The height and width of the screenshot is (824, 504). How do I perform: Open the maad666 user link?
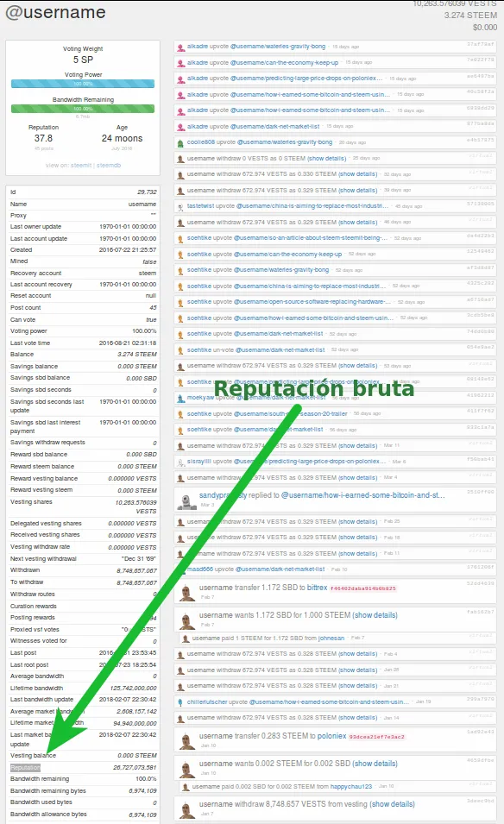[199, 569]
